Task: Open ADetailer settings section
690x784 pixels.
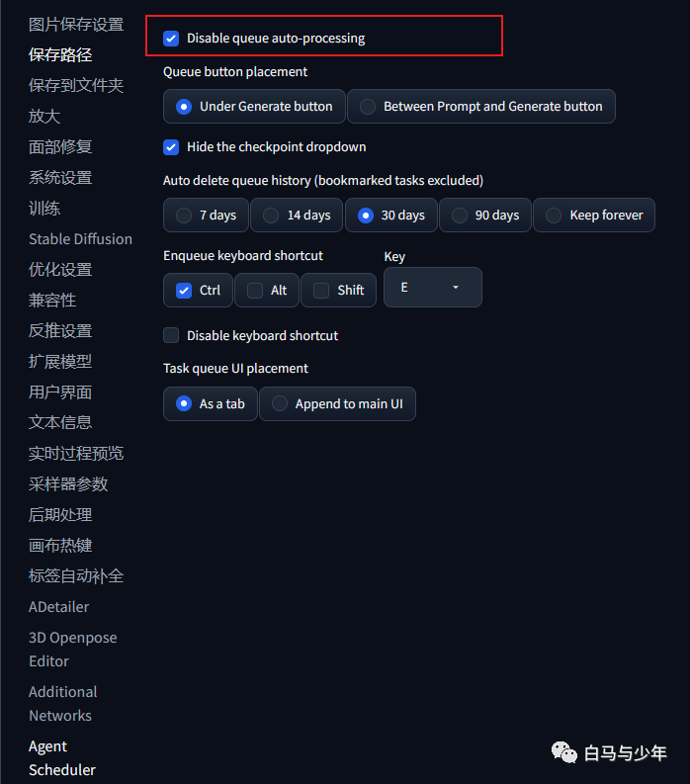Action: (58, 607)
